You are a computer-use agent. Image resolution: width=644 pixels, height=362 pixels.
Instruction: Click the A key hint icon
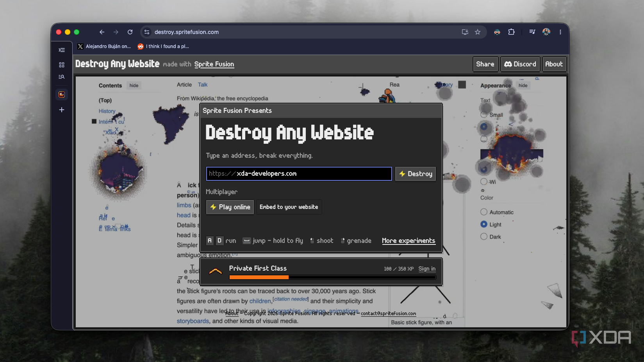210,241
